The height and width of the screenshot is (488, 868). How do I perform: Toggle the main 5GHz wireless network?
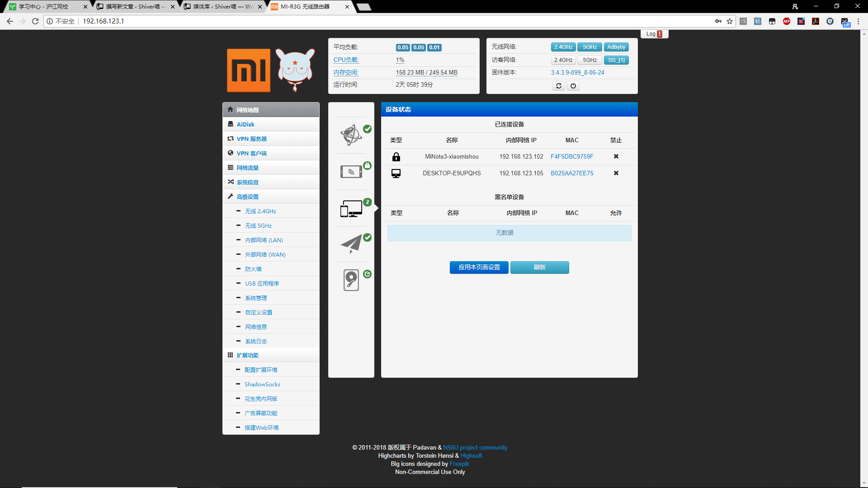click(590, 47)
